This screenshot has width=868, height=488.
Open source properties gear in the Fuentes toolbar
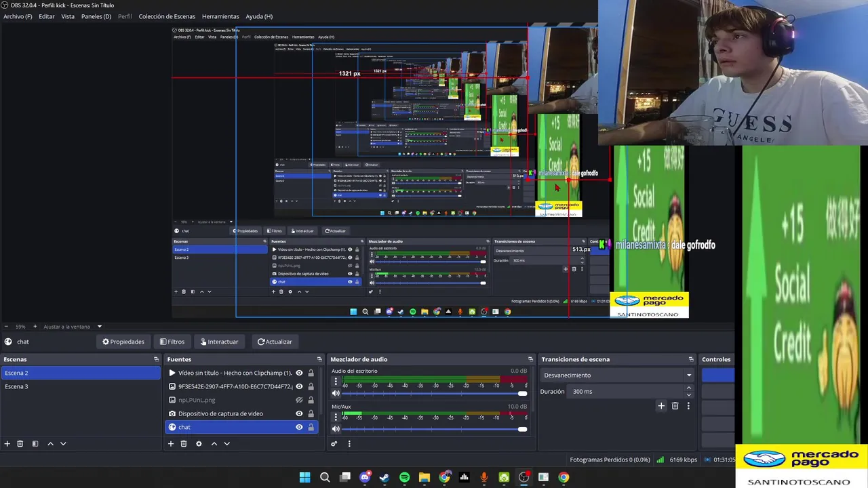coord(199,444)
